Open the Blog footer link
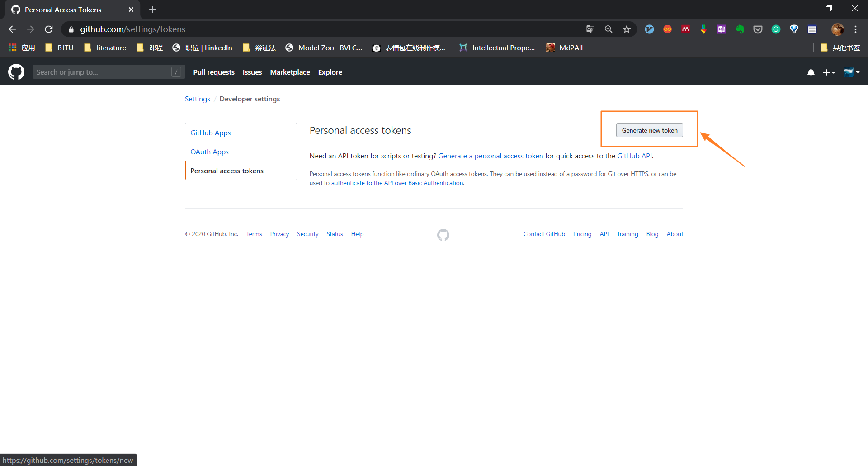 coord(652,234)
